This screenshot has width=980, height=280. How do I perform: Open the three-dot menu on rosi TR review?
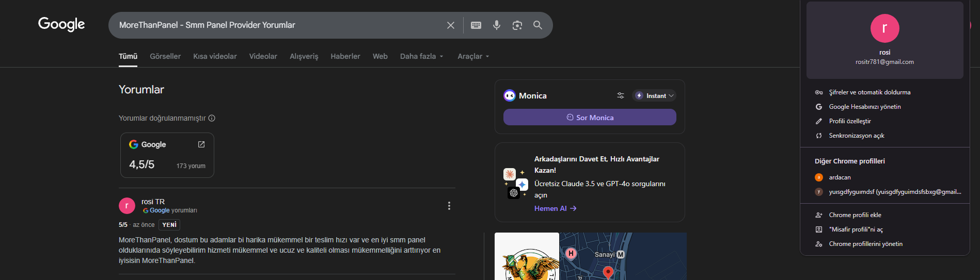[x=449, y=206]
